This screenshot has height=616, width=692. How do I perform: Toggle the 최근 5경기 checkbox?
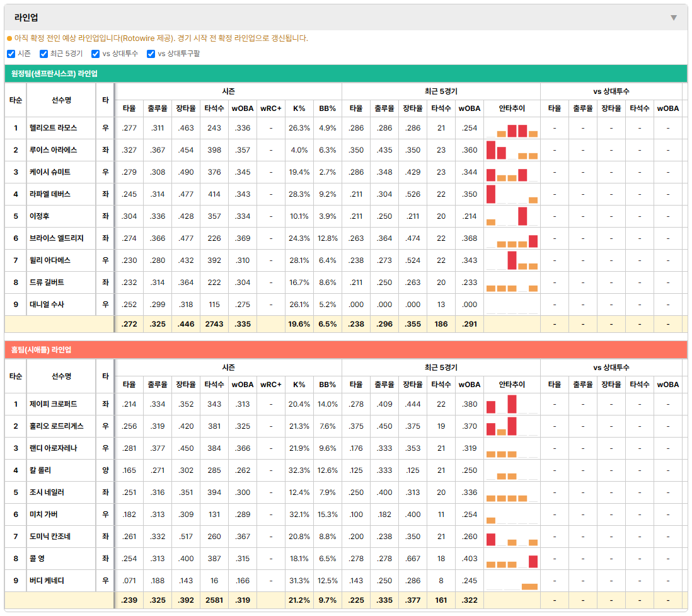point(43,54)
